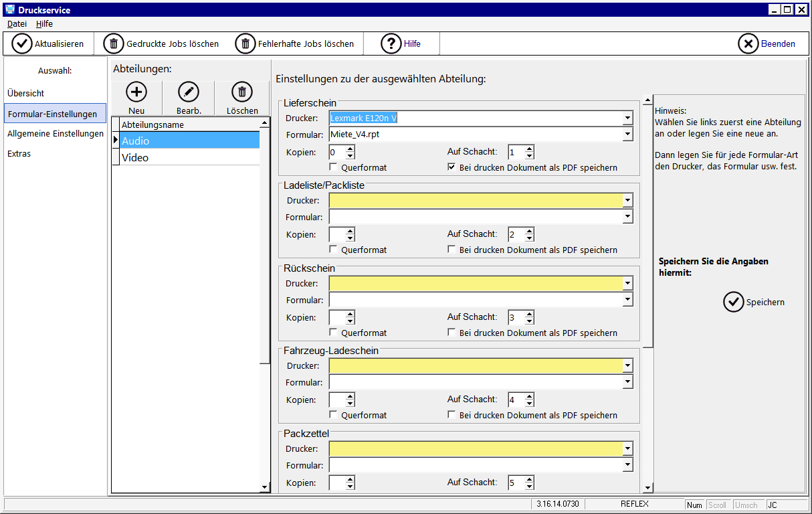Image resolution: width=812 pixels, height=514 pixels.
Task: Delete the Abteilung with the Löschen trash icon
Action: click(242, 92)
